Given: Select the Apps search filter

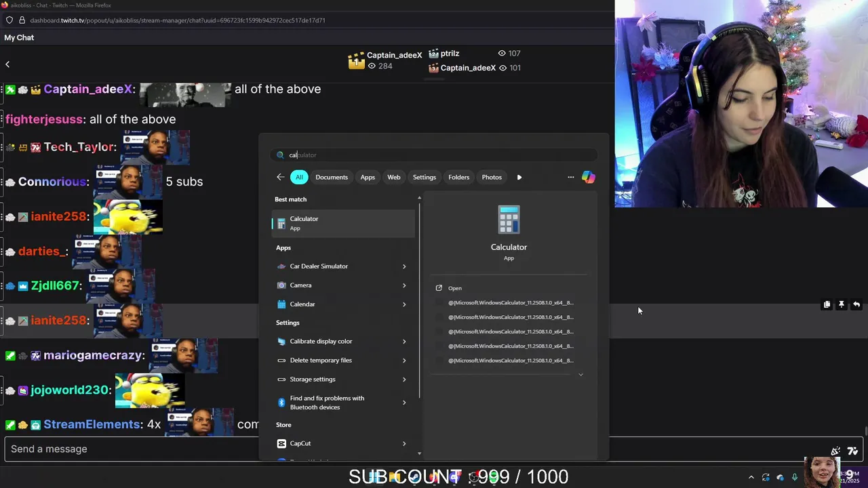Looking at the screenshot, I should (x=368, y=177).
